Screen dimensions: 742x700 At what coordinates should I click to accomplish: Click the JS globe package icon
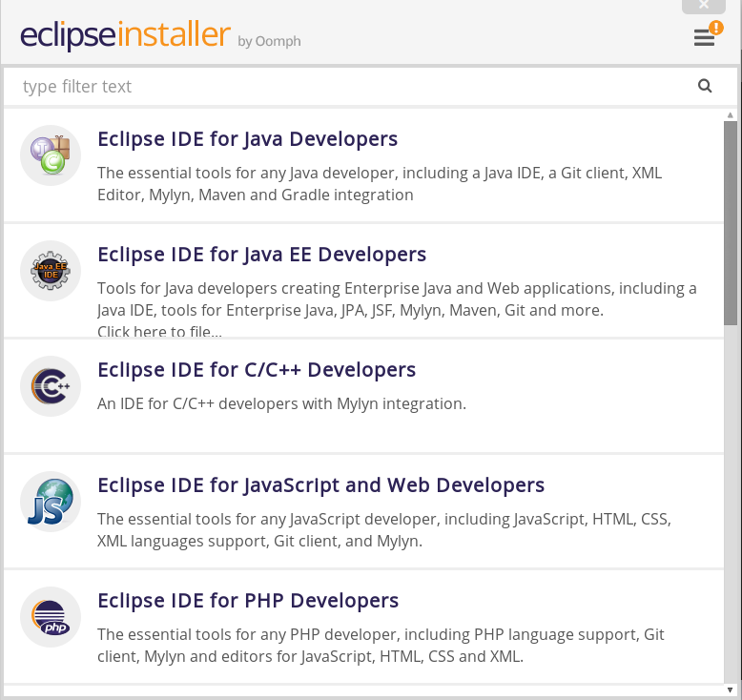tap(51, 502)
